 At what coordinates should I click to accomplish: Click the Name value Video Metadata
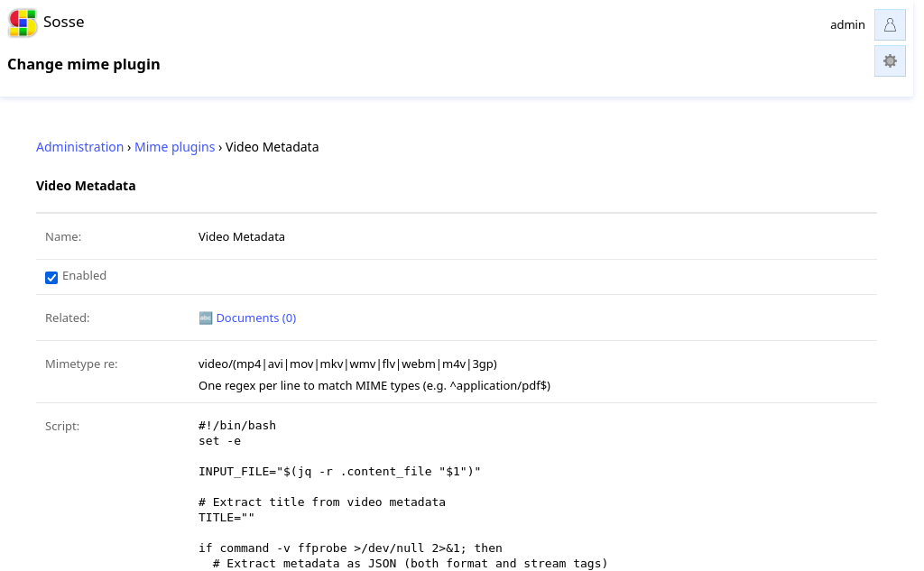click(x=242, y=237)
